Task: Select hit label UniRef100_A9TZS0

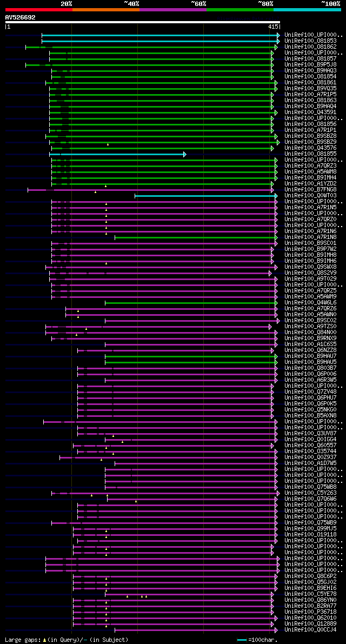Action: (310, 327)
